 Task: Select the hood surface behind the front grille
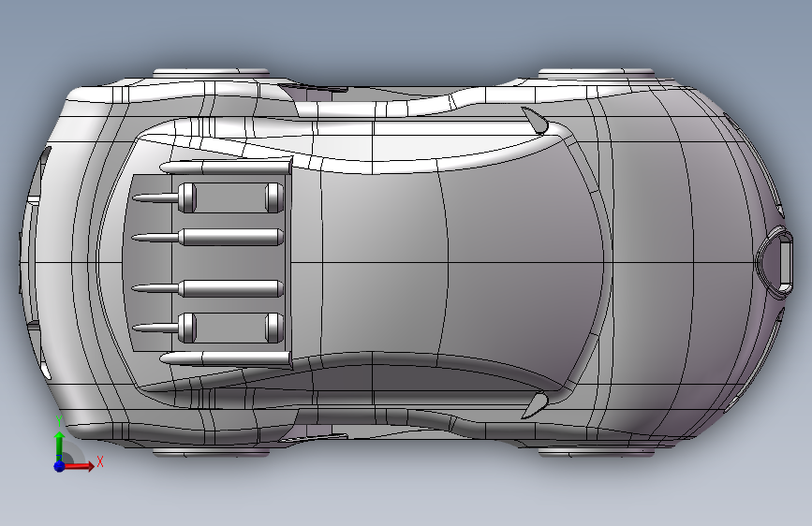tap(684, 263)
